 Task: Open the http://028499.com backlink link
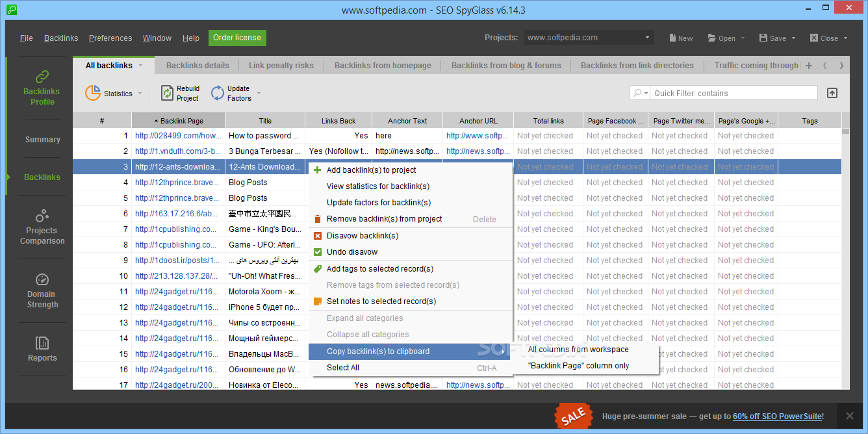[x=177, y=136]
